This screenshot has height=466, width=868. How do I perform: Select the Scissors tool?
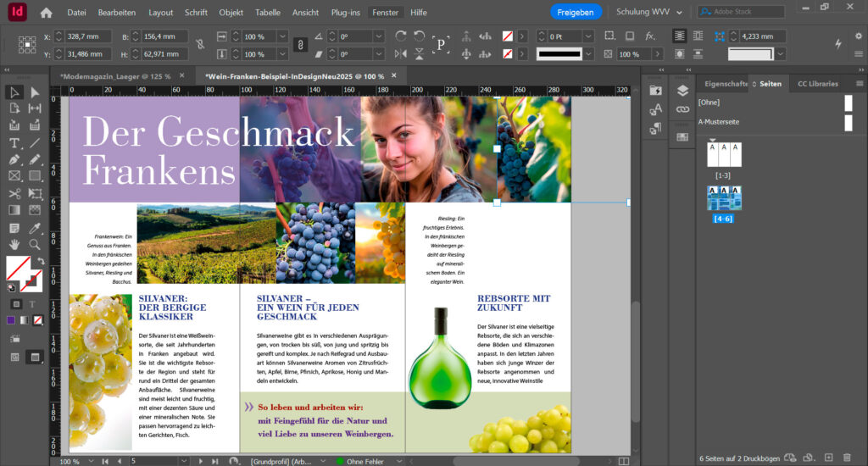coord(14,194)
